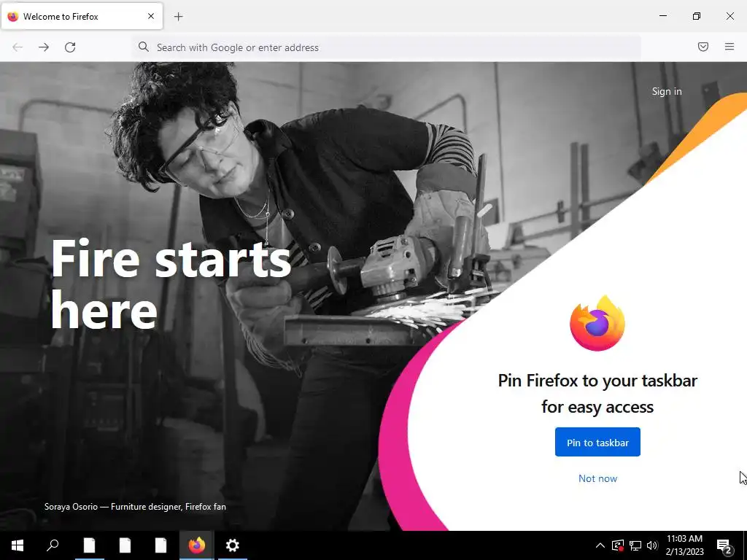Open a new tab with plus button
Image resolution: width=747 pixels, height=560 pixels.
point(179,17)
